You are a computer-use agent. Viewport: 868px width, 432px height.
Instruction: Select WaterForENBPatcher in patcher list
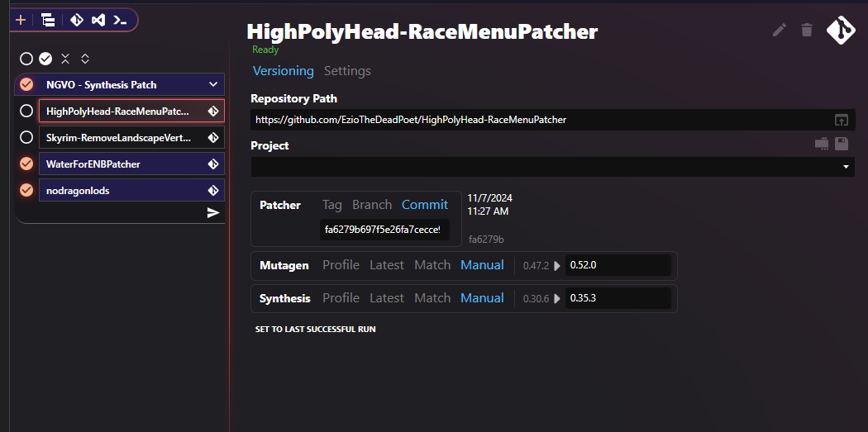tap(131, 164)
